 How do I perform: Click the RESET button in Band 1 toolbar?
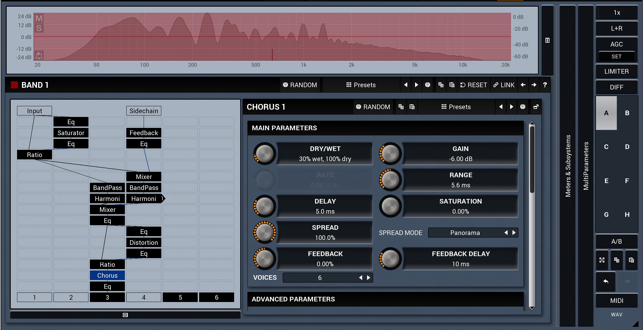tap(473, 85)
